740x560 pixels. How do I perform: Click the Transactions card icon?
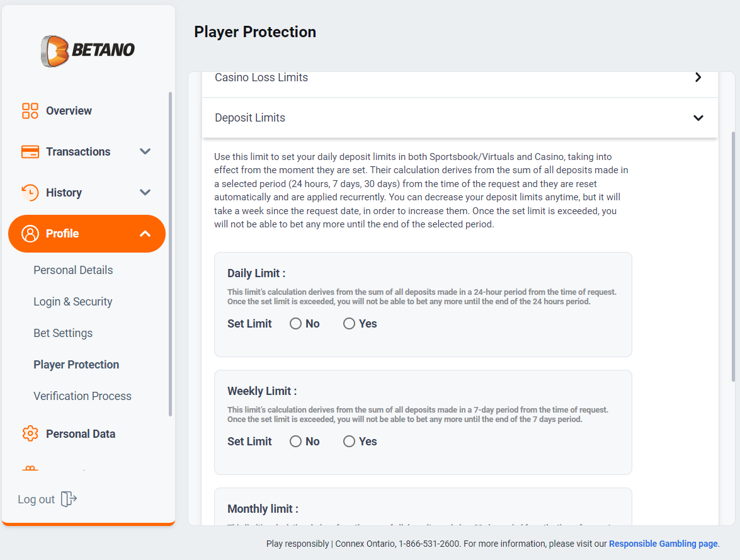click(30, 152)
